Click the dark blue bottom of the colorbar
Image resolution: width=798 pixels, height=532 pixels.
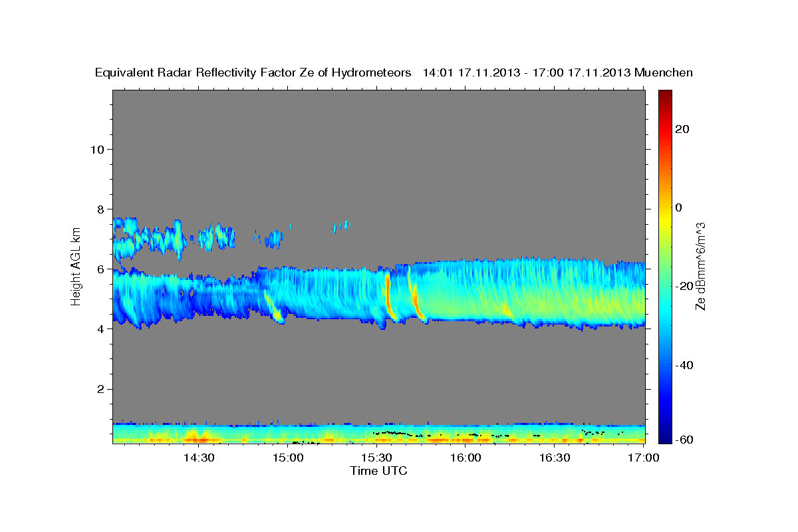click(x=665, y=436)
